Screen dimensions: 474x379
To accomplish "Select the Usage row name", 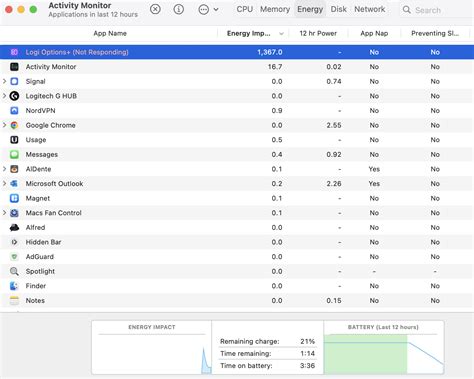I will tap(36, 140).
